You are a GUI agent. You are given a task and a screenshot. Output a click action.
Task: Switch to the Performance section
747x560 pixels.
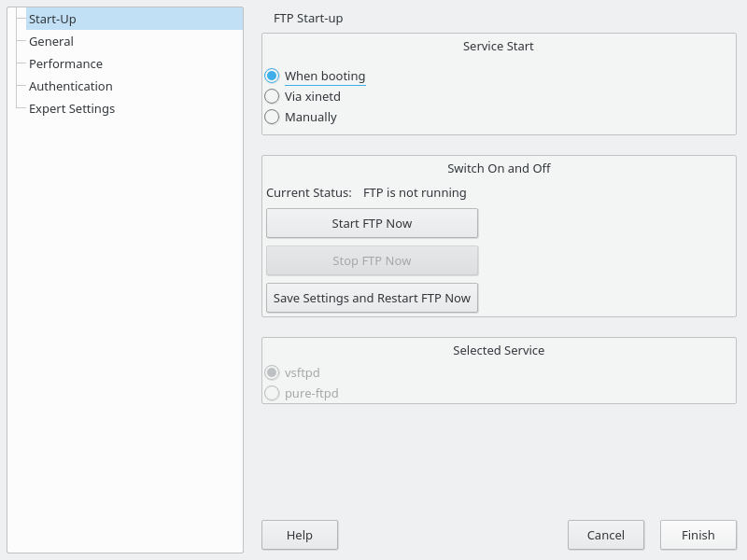coord(65,63)
